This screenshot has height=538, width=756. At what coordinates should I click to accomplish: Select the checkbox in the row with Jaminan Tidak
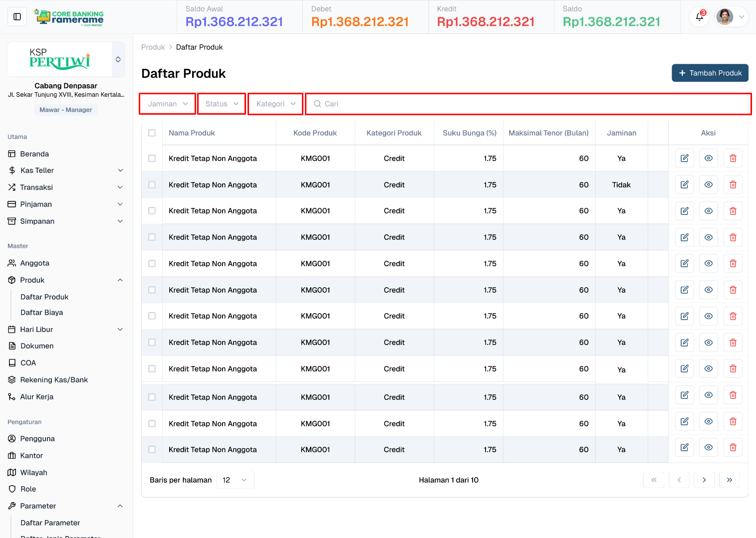152,185
